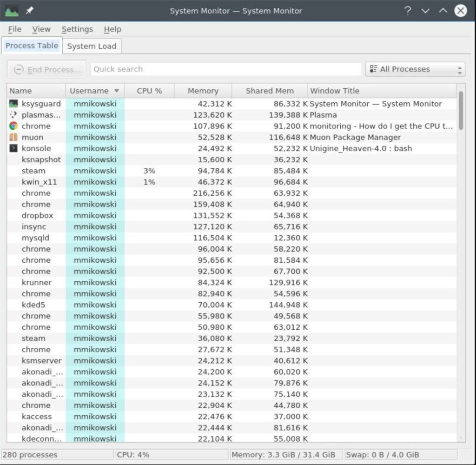This screenshot has height=465, width=476.
Task: Click the CPU: 4% status area
Action: [x=134, y=454]
